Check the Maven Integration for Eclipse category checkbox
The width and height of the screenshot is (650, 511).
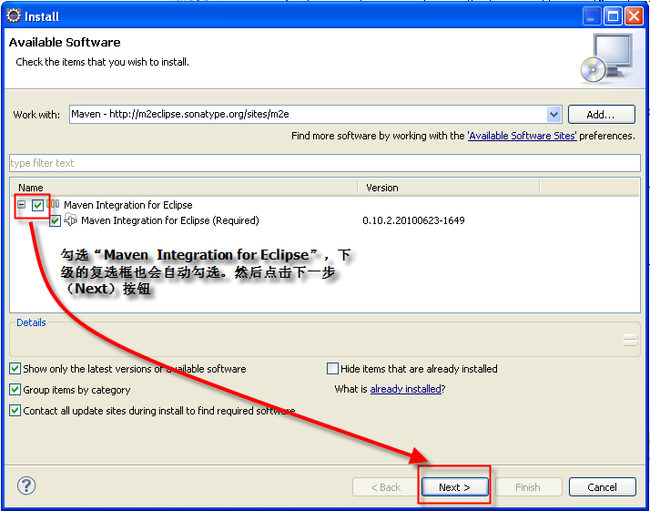pos(38,205)
